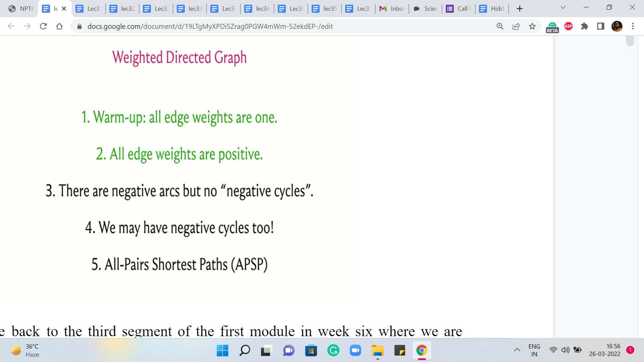Click the Chrome profile avatar
The height and width of the screenshot is (362, 644).
point(617,26)
